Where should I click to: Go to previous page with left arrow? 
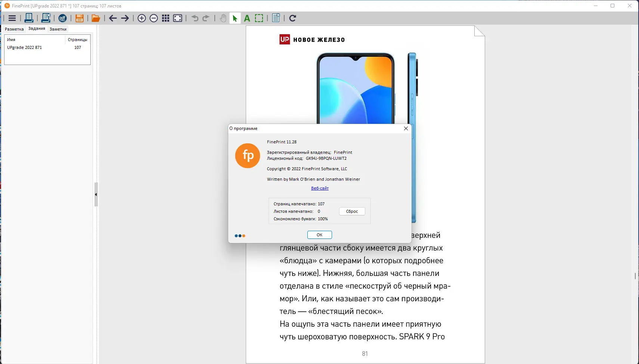pyautogui.click(x=113, y=18)
